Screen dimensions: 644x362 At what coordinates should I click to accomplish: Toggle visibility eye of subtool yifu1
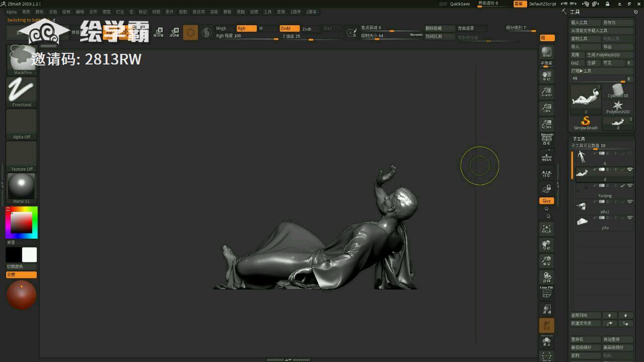(630, 202)
